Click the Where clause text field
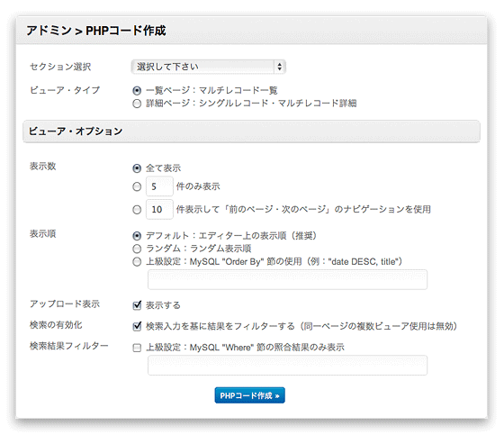Image resolution: width=504 pixels, height=435 pixels. pyautogui.click(x=287, y=365)
